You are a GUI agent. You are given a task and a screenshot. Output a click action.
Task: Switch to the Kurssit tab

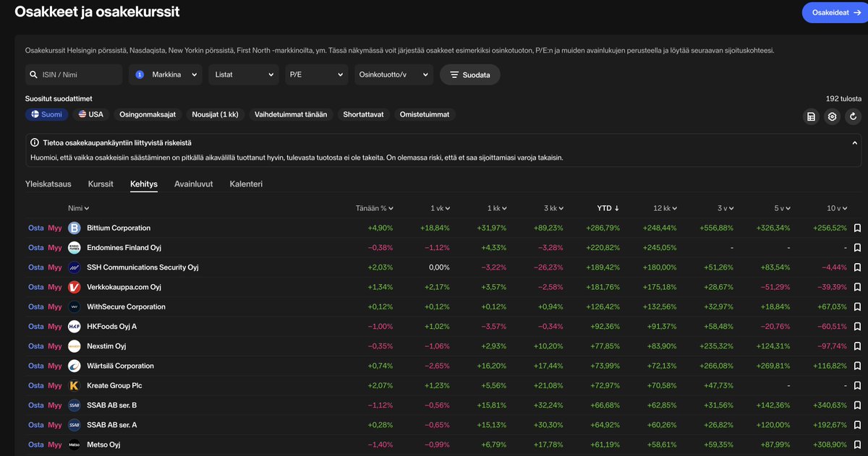tap(101, 184)
